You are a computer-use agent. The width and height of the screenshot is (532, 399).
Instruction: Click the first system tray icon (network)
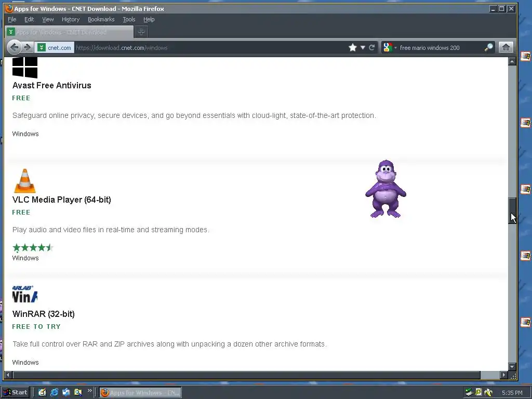coord(469,393)
